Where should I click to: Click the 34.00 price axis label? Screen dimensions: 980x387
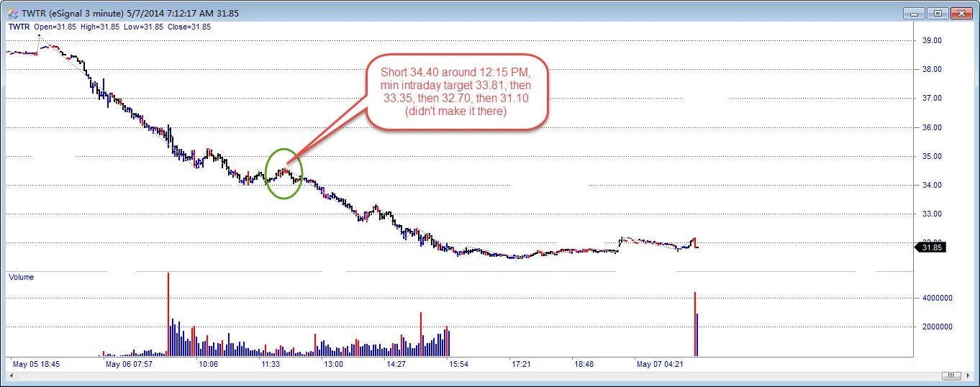point(932,185)
